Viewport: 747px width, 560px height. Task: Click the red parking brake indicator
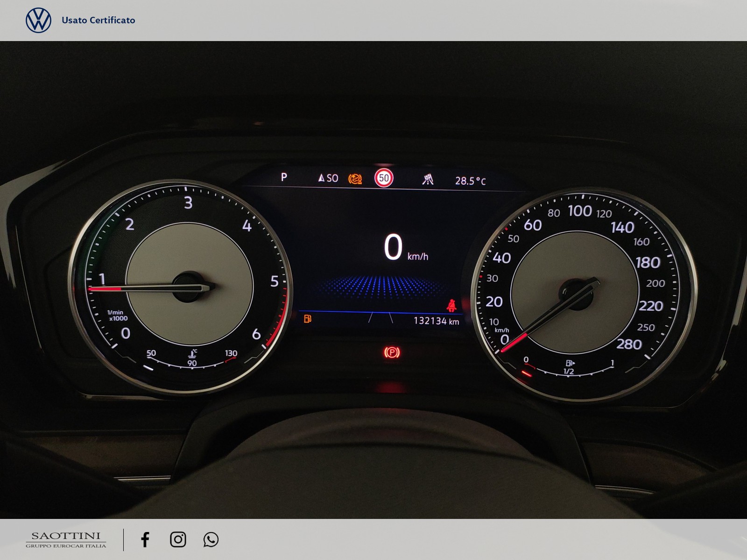click(391, 352)
